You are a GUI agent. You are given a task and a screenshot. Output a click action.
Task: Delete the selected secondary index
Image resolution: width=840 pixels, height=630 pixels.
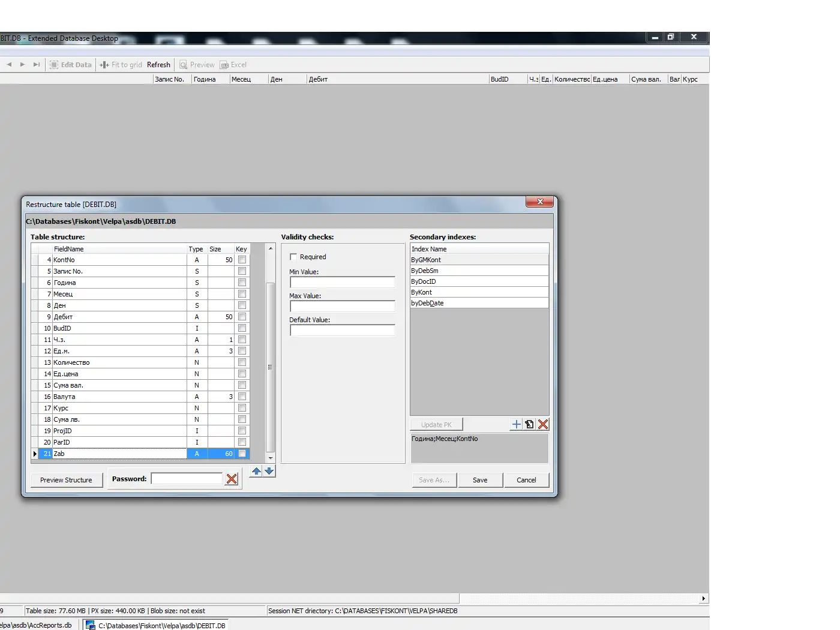(543, 424)
